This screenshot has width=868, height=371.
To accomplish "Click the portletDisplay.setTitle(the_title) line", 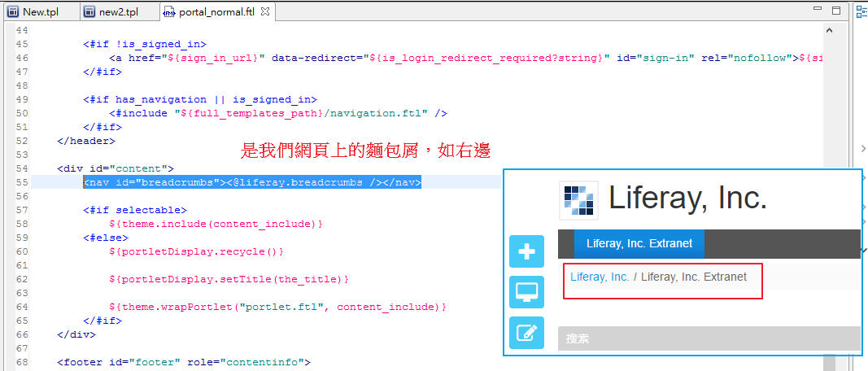I will coord(229,279).
